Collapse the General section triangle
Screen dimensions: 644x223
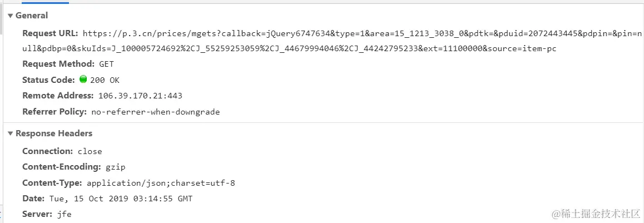tap(10, 16)
